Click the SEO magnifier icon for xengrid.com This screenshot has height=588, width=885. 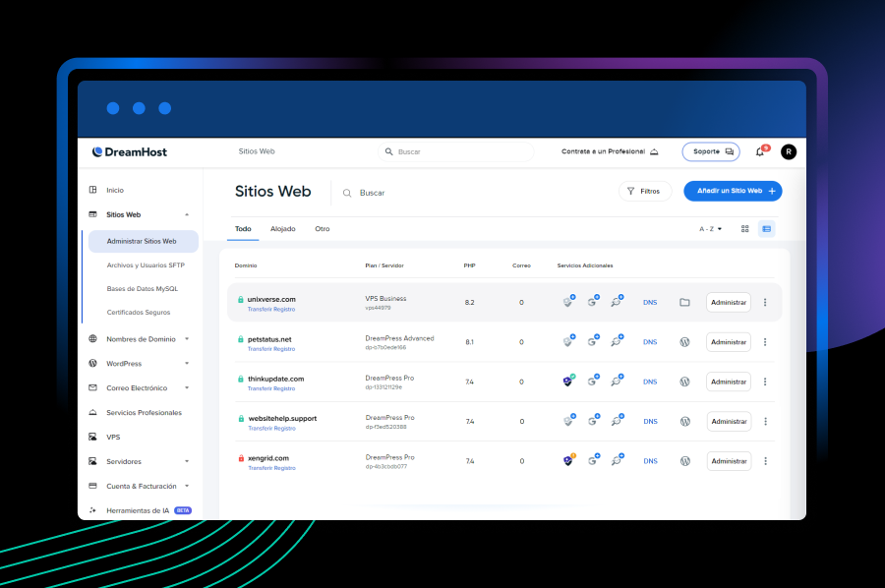(617, 460)
